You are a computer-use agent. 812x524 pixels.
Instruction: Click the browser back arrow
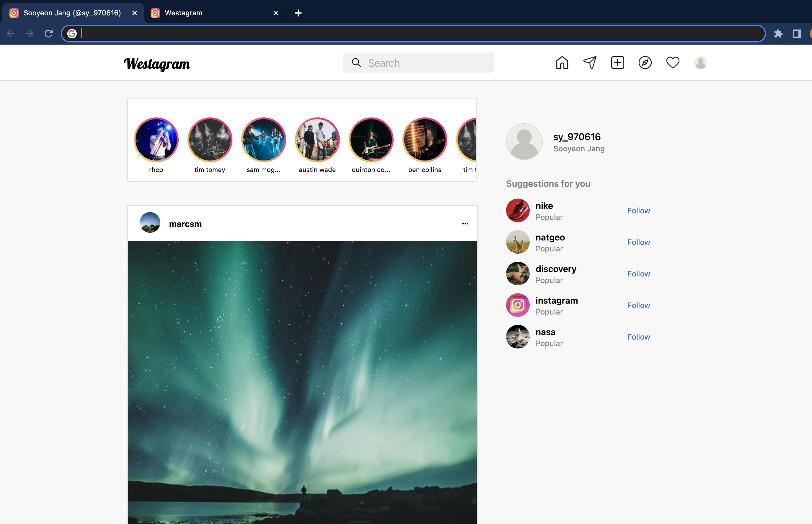coord(11,33)
